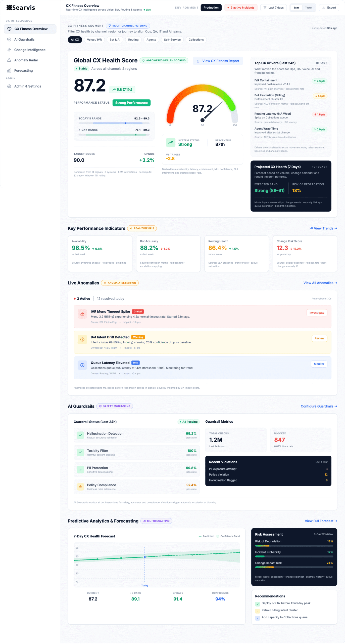The height and width of the screenshot is (644, 345).
Task: Click the Today's Range bar
Action: pyautogui.click(x=114, y=123)
